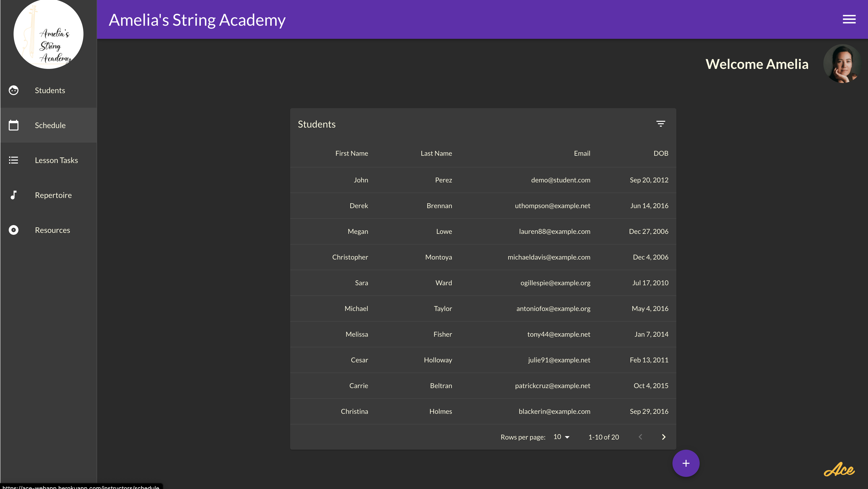868x489 pixels.
Task: Click the Lesson Tasks list icon
Action: (x=14, y=160)
